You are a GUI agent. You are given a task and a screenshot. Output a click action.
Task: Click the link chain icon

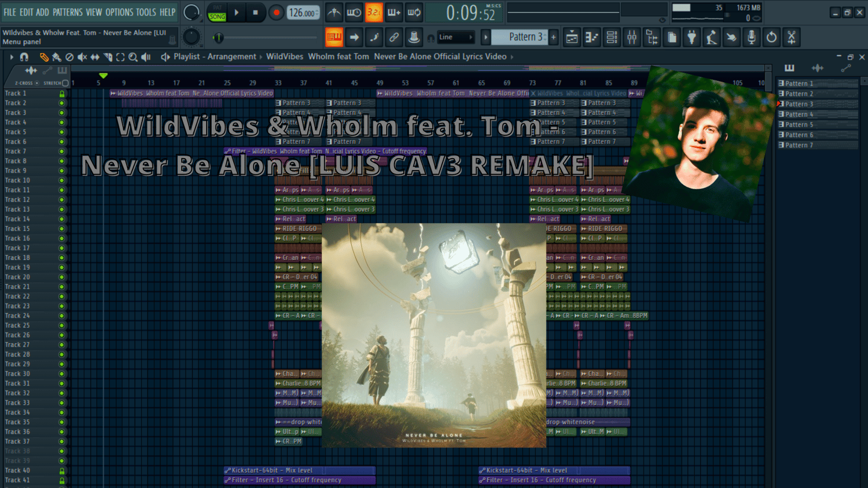tap(393, 38)
